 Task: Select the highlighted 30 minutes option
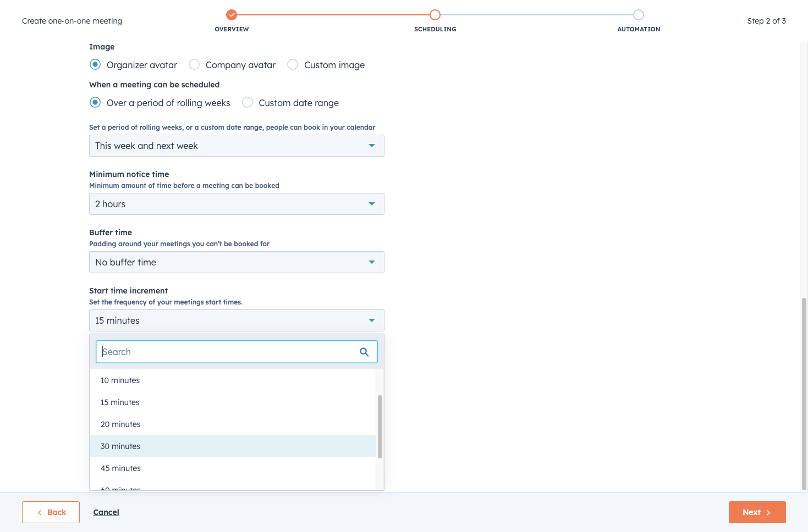(233, 446)
